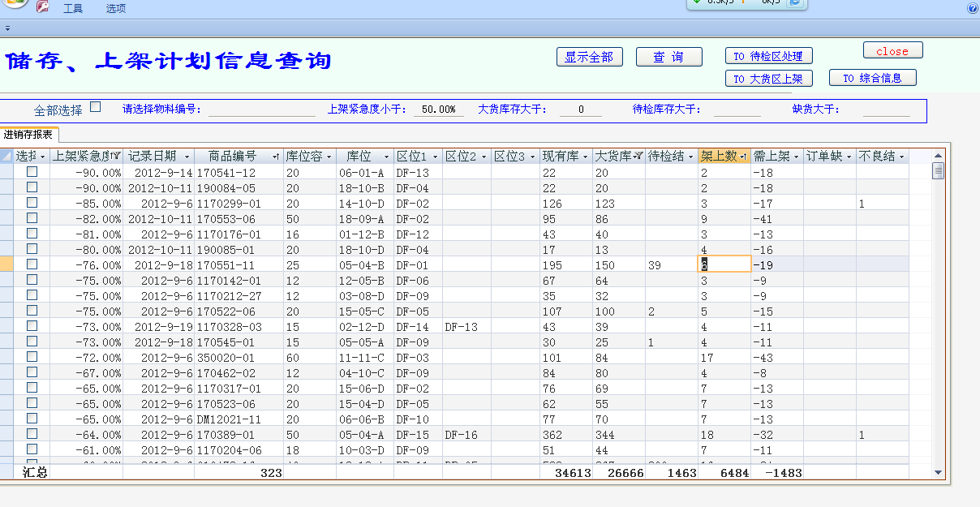Open the 订单缺 column dropdown arrow

coord(849,157)
